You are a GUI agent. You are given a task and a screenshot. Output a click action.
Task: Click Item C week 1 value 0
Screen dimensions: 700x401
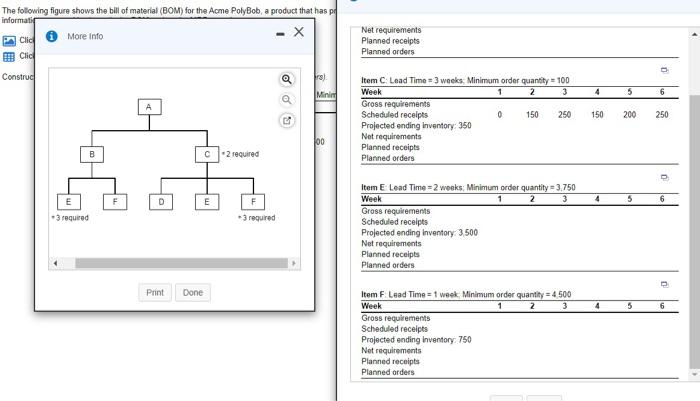[x=500, y=115]
